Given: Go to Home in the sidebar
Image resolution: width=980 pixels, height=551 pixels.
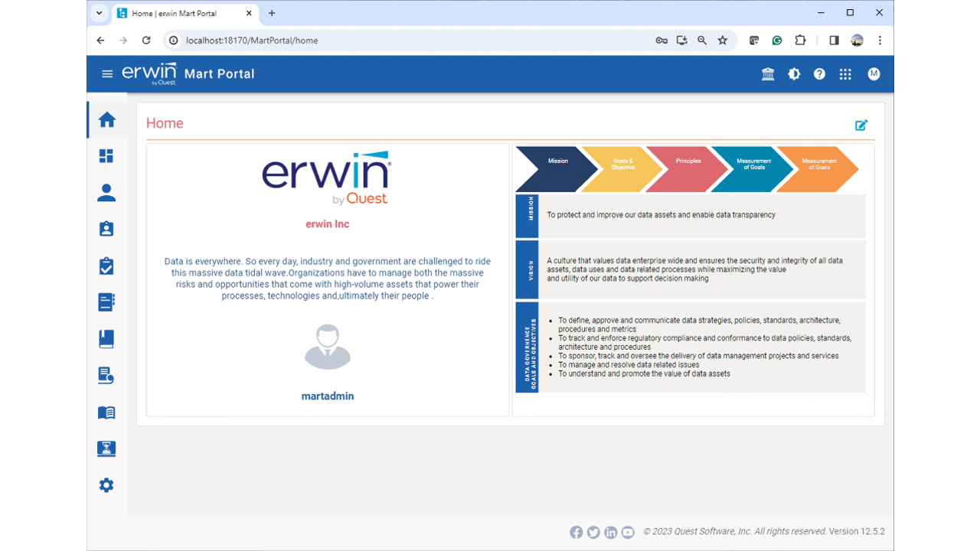Looking at the screenshot, I should pyautogui.click(x=106, y=120).
